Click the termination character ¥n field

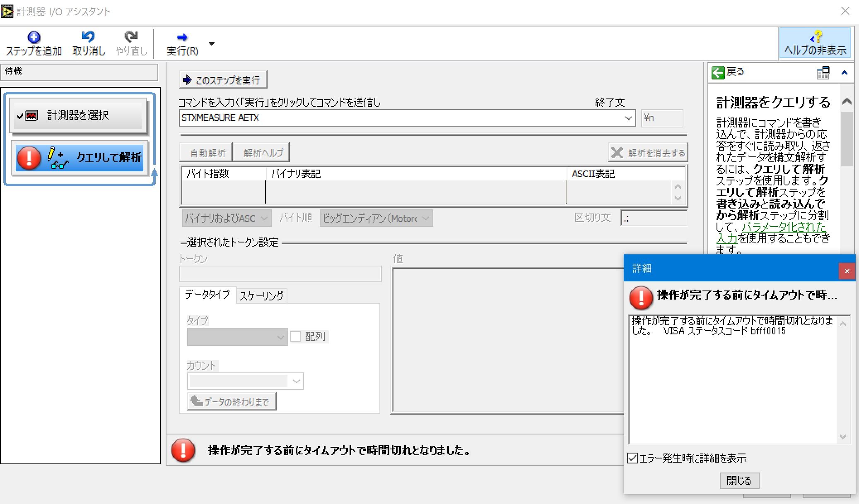point(661,118)
